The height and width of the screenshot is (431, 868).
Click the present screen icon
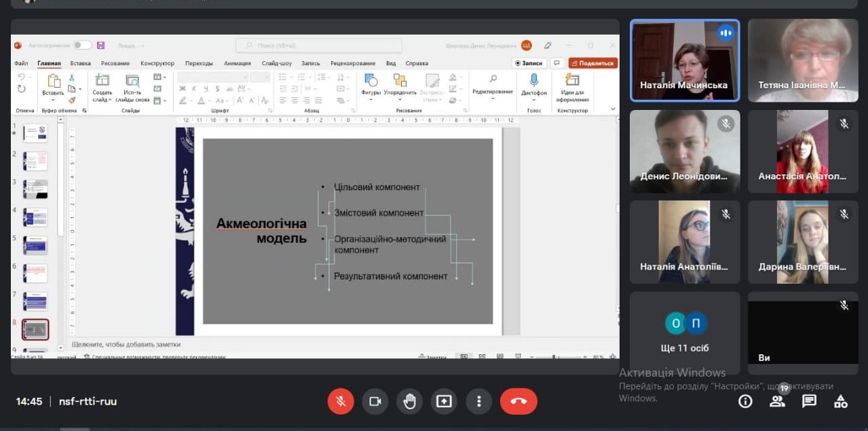444,401
